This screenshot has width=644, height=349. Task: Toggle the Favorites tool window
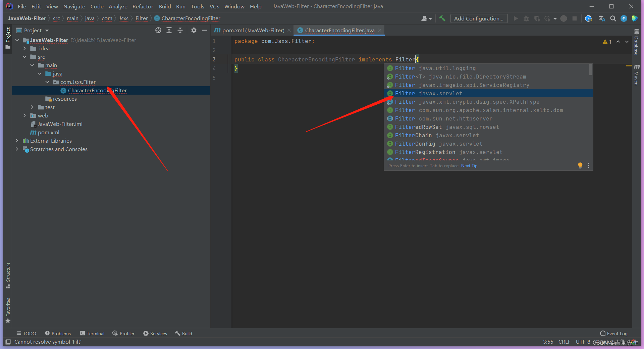pos(8,311)
